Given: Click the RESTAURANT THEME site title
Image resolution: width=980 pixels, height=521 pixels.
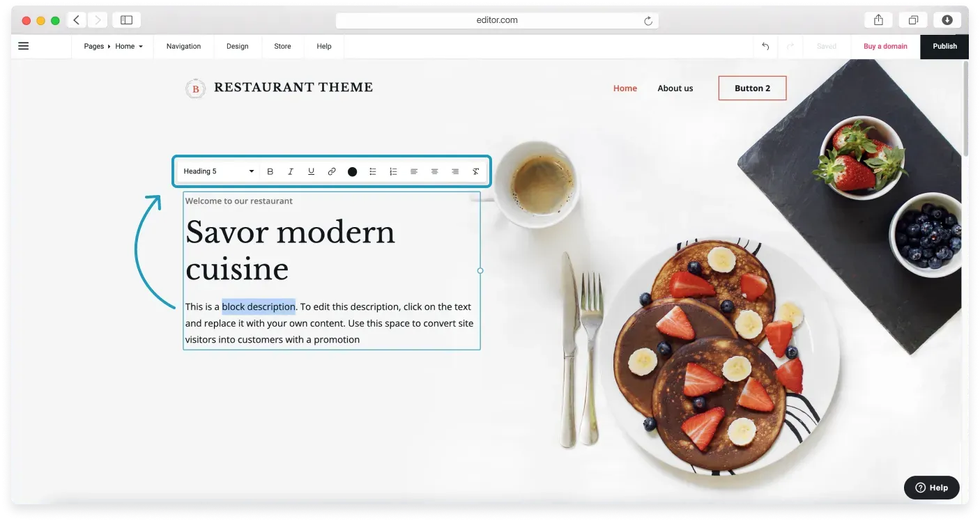Looking at the screenshot, I should [293, 87].
